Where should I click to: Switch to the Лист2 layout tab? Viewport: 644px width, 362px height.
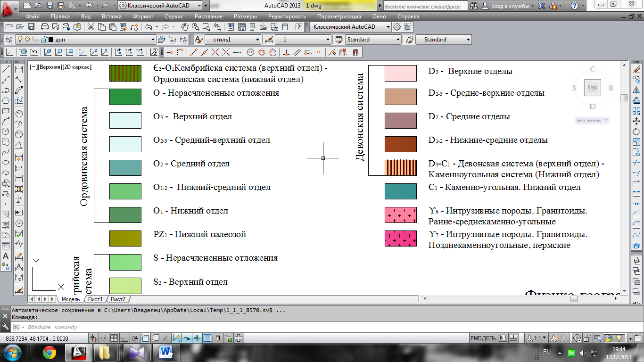[118, 299]
